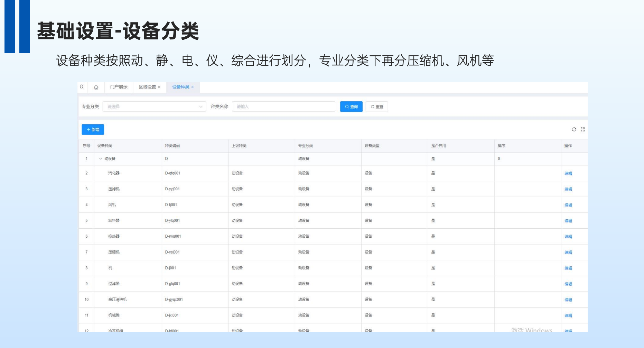
Task: Open the 专业分类 dropdown
Action: click(154, 107)
